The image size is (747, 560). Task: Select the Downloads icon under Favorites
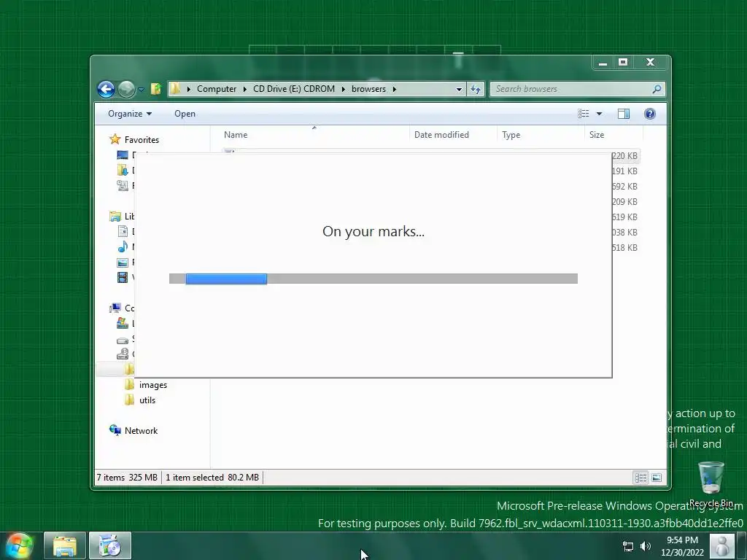click(x=123, y=170)
